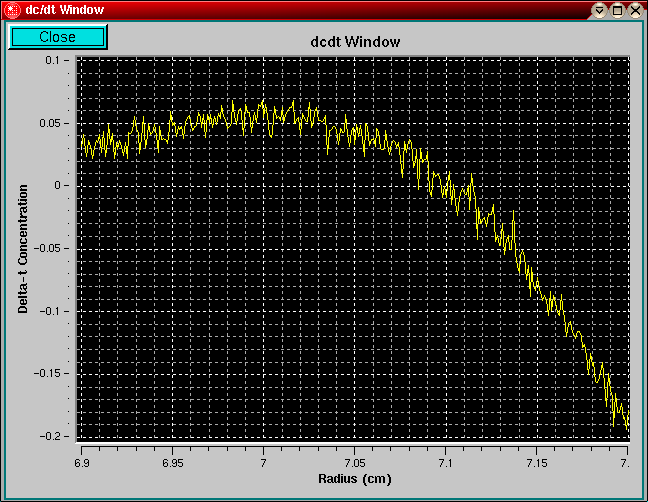The width and height of the screenshot is (648, 502).
Task: Click the 'Radius (cm)' x-axis label
Action: (x=355, y=480)
